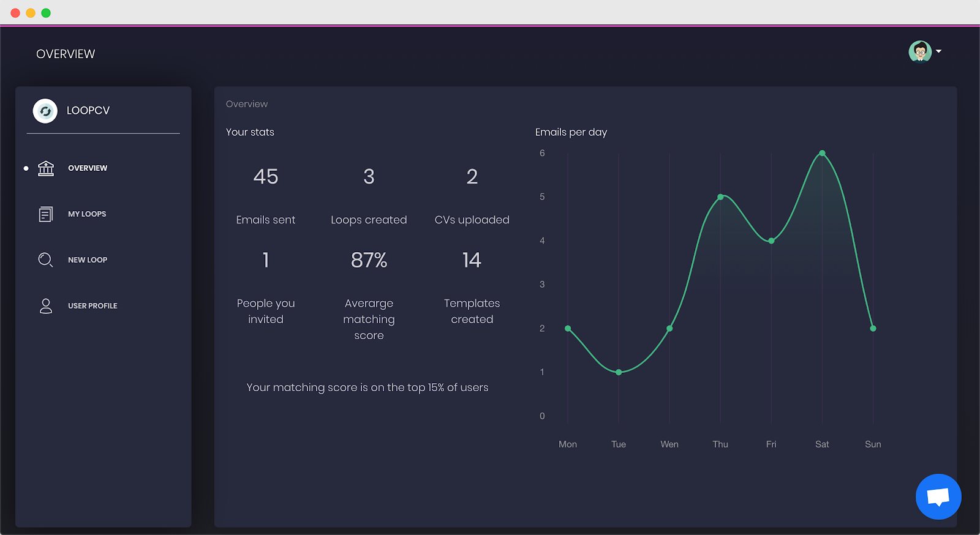The height and width of the screenshot is (535, 980).
Task: Click the OVERVIEW sidebar label
Action: click(x=88, y=168)
